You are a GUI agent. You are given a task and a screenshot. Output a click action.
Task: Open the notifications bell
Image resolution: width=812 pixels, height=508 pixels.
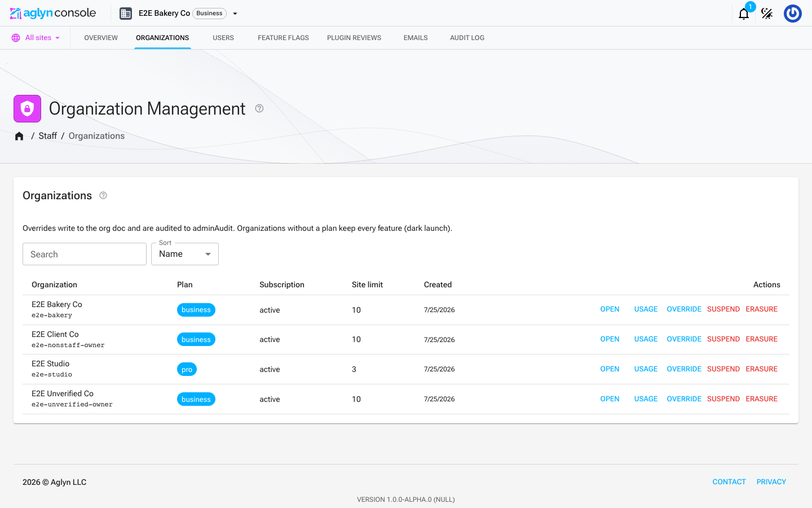coord(744,14)
